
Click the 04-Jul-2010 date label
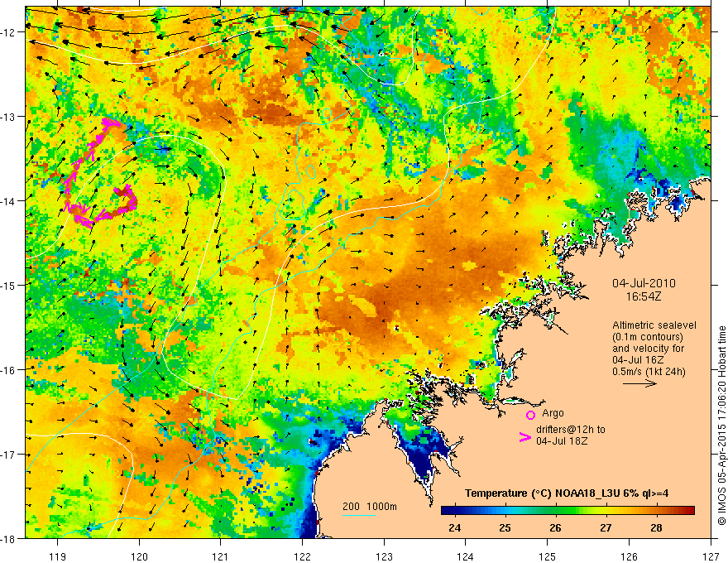(644, 283)
